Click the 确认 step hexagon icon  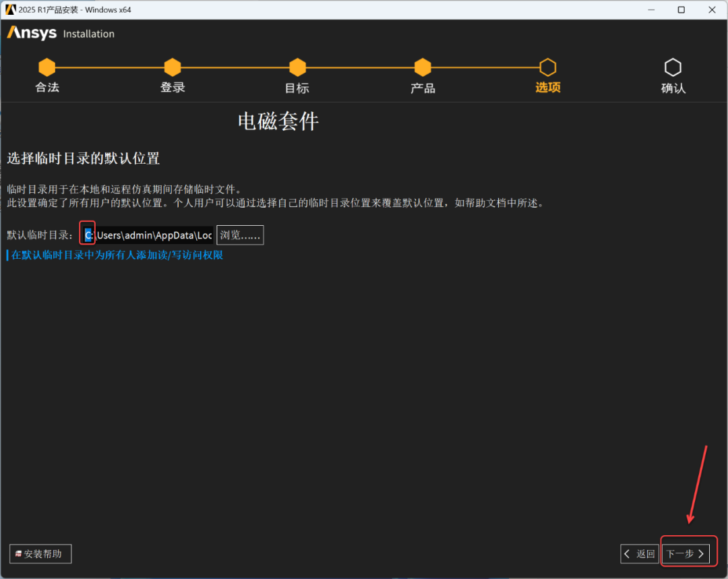(673, 67)
